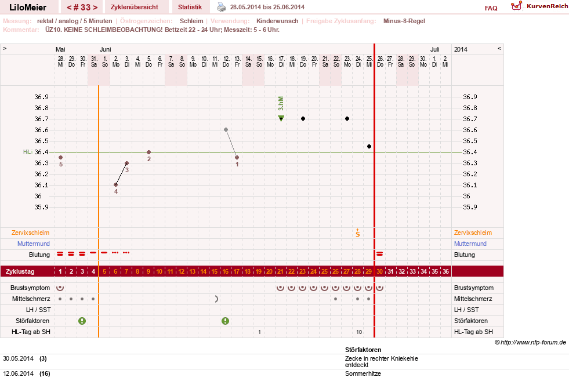Click the temperature point on 5. June
Image resolution: width=569 pixels, height=392 pixels.
pyautogui.click(x=149, y=152)
